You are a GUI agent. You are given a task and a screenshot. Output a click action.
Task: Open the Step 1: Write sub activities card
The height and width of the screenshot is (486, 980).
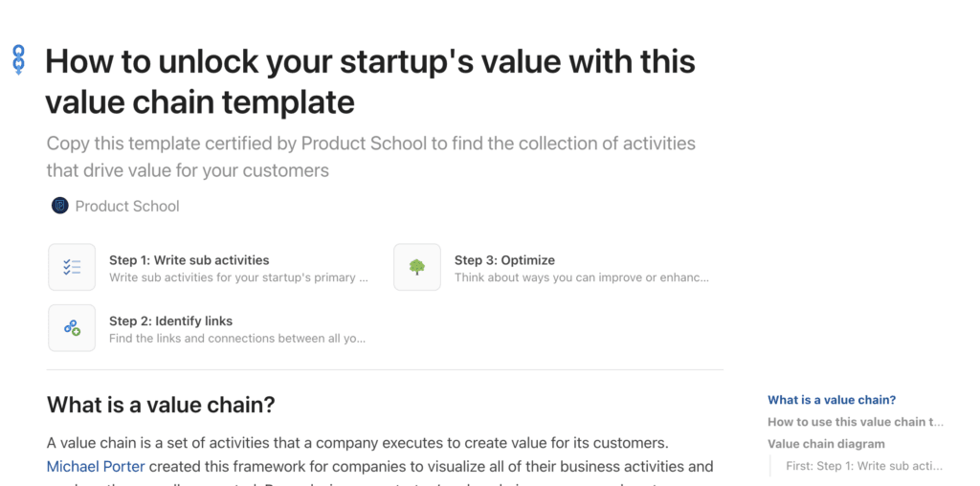189,260
